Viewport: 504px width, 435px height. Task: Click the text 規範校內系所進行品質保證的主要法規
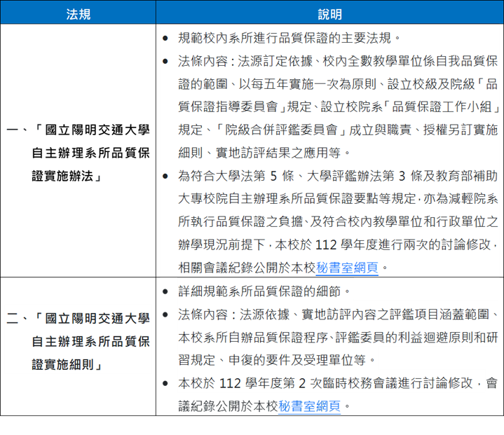pyautogui.click(x=290, y=38)
